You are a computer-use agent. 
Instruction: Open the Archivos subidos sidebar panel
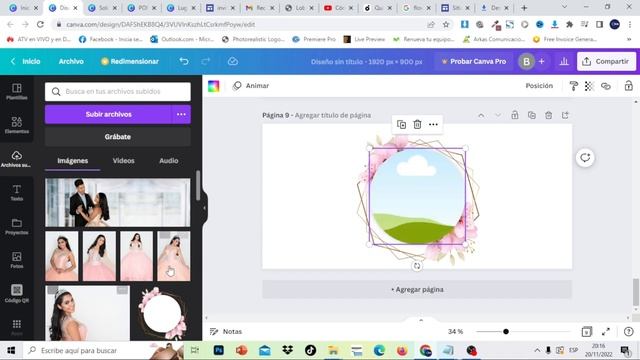[x=17, y=159]
